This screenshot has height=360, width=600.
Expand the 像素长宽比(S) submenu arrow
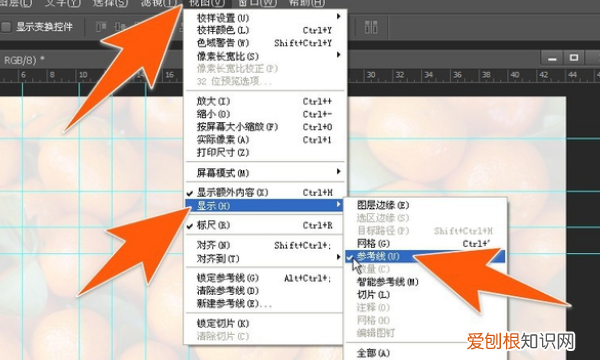[339, 55]
